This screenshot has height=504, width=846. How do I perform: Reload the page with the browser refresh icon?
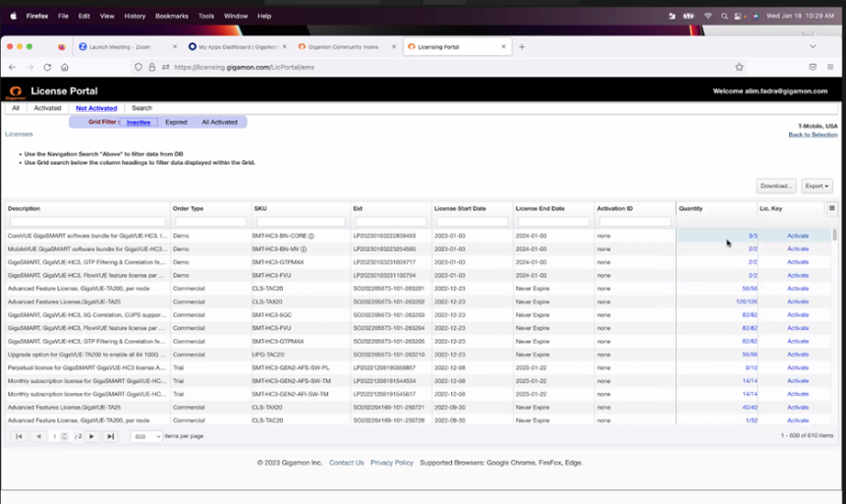click(47, 67)
